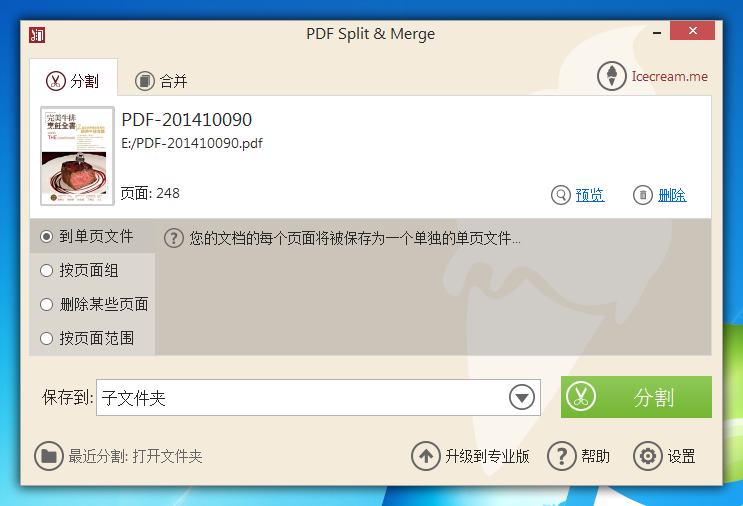
Task: Click the question mark hint icon
Action: coord(174,238)
